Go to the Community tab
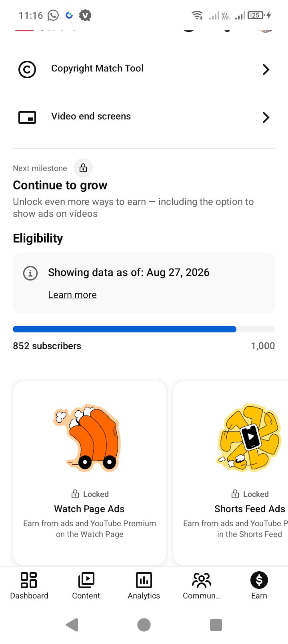 (x=202, y=585)
